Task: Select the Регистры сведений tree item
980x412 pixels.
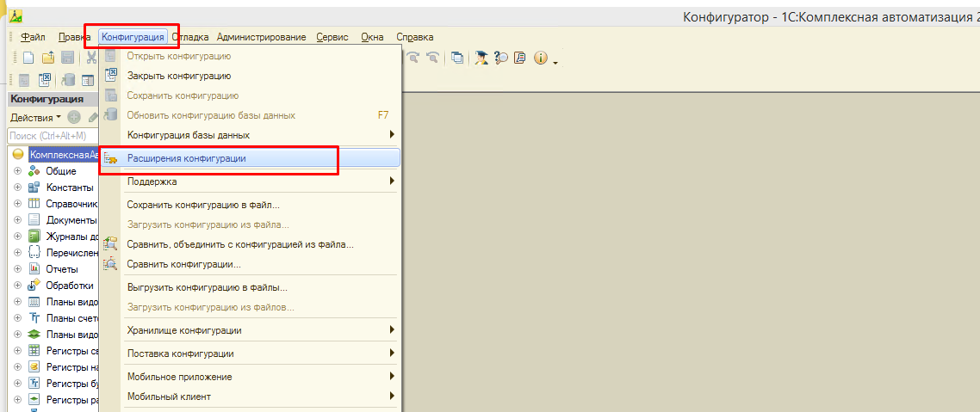Action: coord(71,350)
